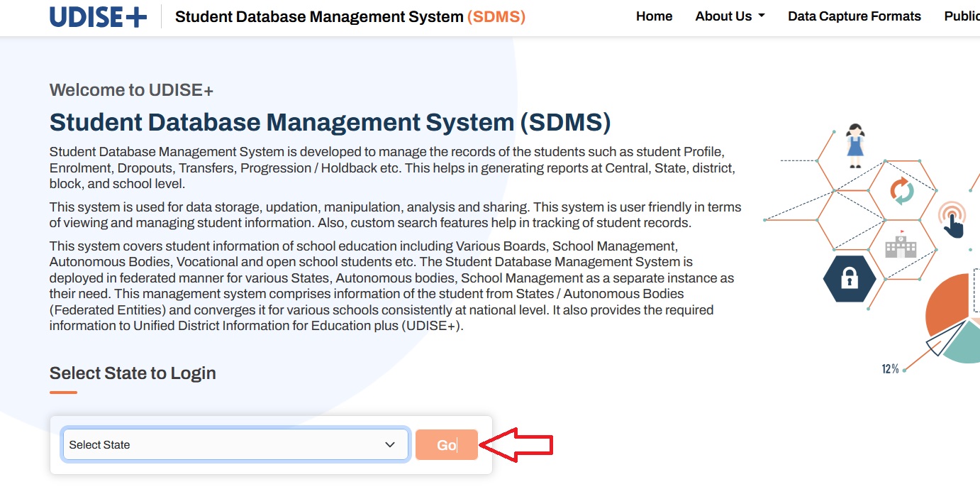Viewport: 980px width, 499px height.
Task: Expand the About Us menu
Action: (730, 16)
